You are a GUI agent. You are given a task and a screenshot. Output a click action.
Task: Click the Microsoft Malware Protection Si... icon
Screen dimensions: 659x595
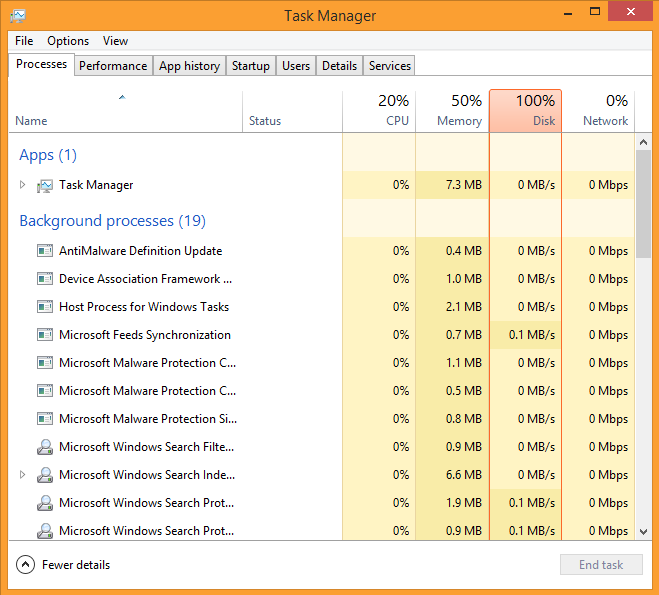(45, 419)
